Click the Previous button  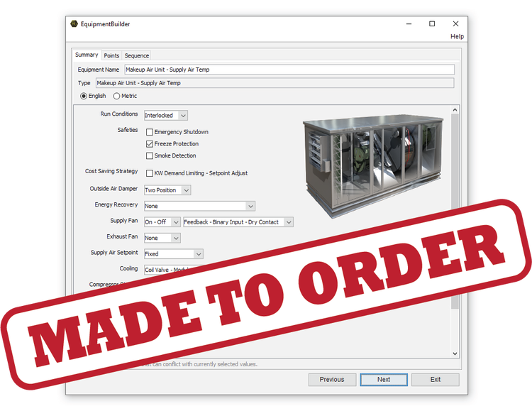point(332,380)
